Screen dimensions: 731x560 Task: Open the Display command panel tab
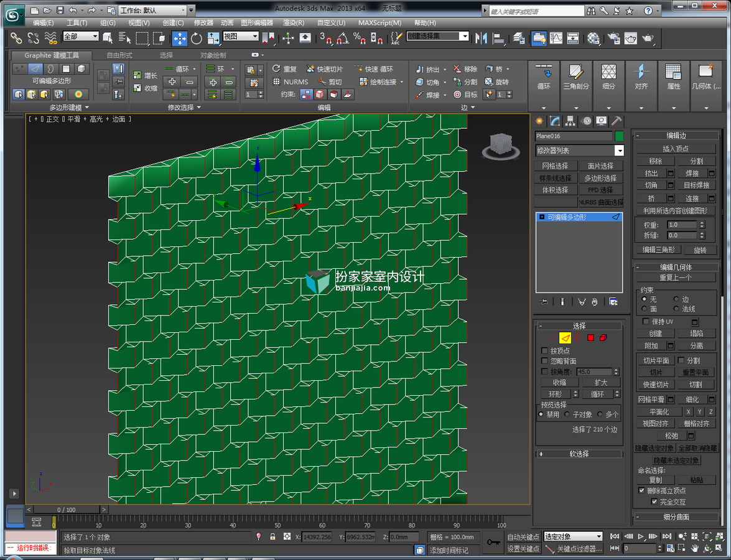[602, 121]
